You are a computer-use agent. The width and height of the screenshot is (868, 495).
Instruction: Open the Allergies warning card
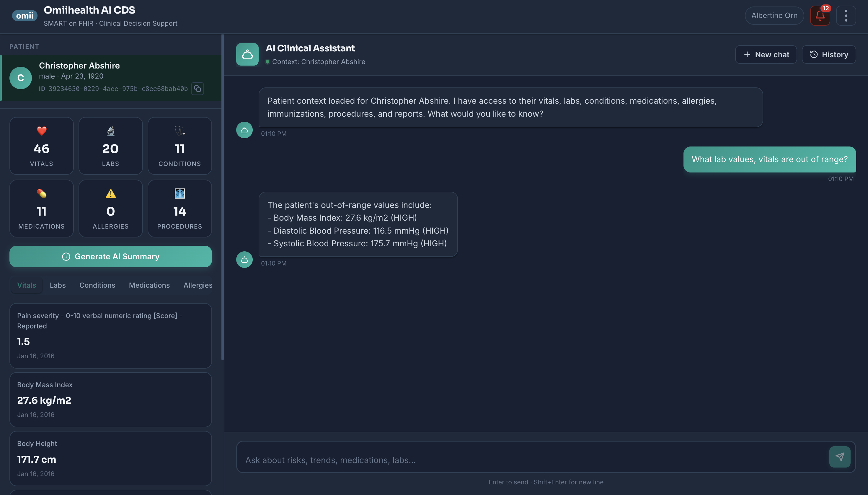pos(110,209)
